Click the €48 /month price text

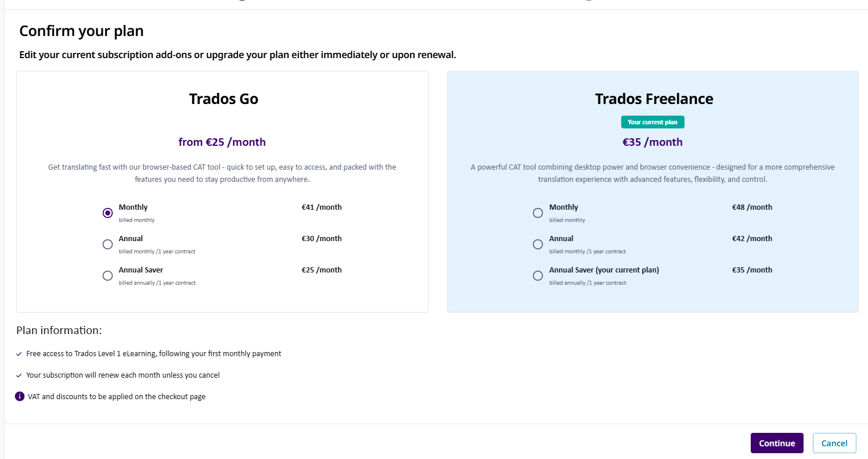click(x=752, y=207)
